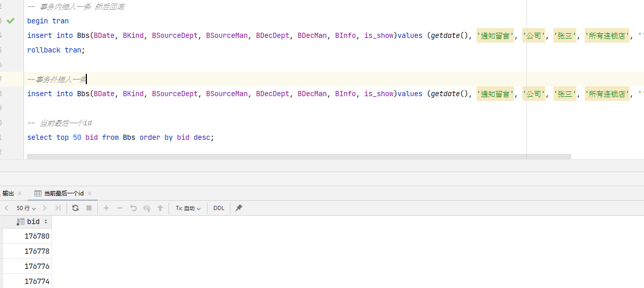Click the preview pending changes icon

(x=147, y=208)
